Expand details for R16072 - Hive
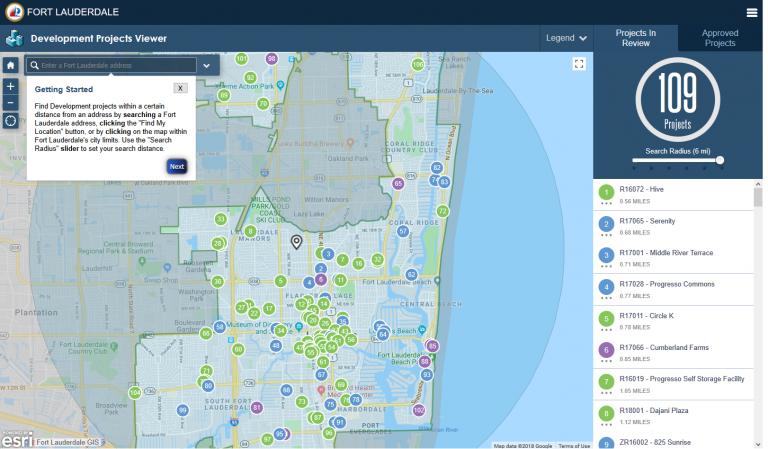The height and width of the screenshot is (449, 768). 606,202
